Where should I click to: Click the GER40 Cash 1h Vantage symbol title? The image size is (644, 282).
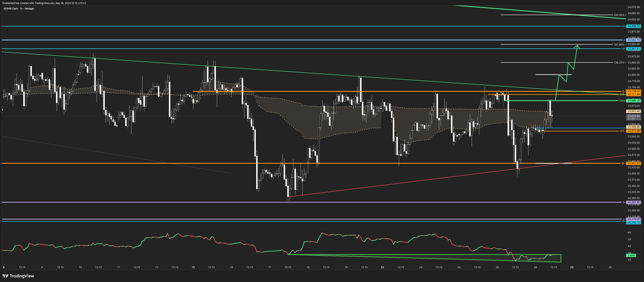tap(18, 8)
